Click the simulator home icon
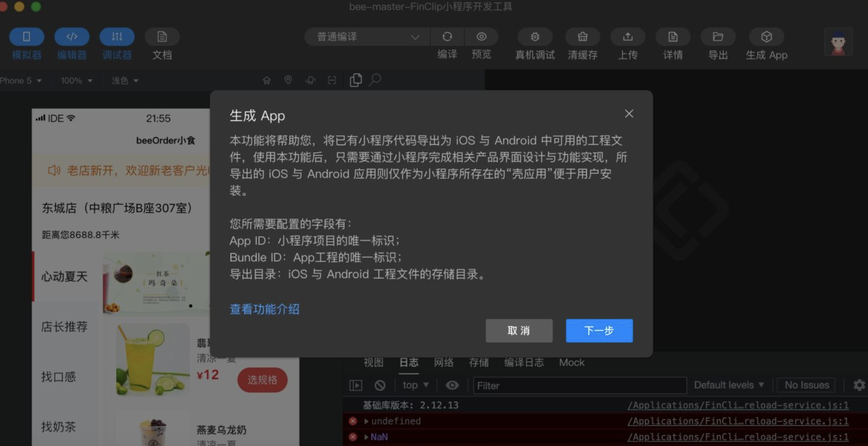Screen dimensions: 868x446 tap(266, 80)
